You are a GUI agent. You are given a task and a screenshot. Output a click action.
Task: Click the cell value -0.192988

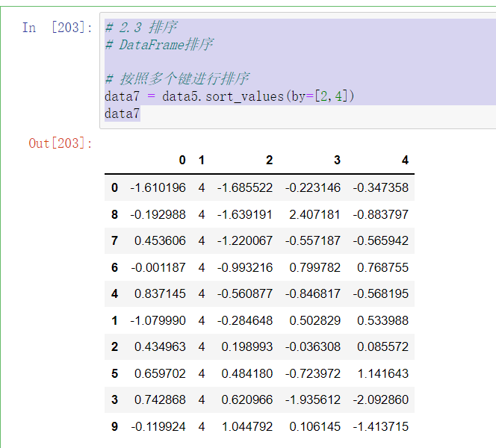click(158, 214)
